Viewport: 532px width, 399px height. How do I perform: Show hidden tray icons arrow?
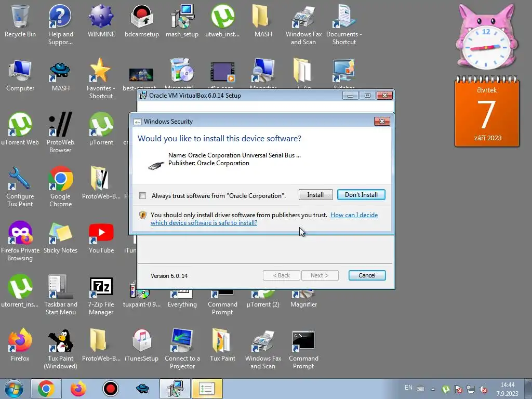(x=433, y=389)
